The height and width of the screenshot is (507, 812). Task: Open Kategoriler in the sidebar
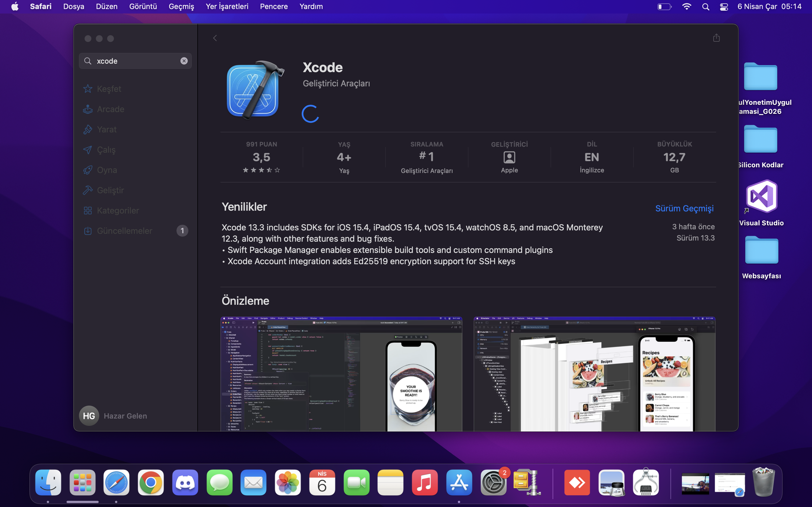(x=118, y=211)
